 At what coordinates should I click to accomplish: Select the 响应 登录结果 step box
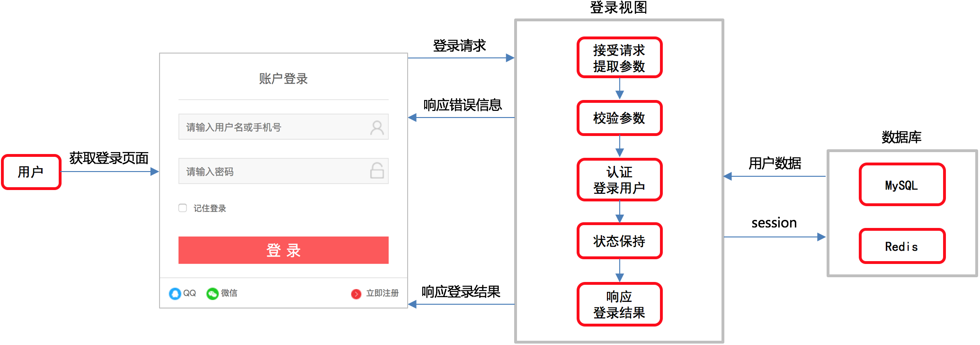619,304
